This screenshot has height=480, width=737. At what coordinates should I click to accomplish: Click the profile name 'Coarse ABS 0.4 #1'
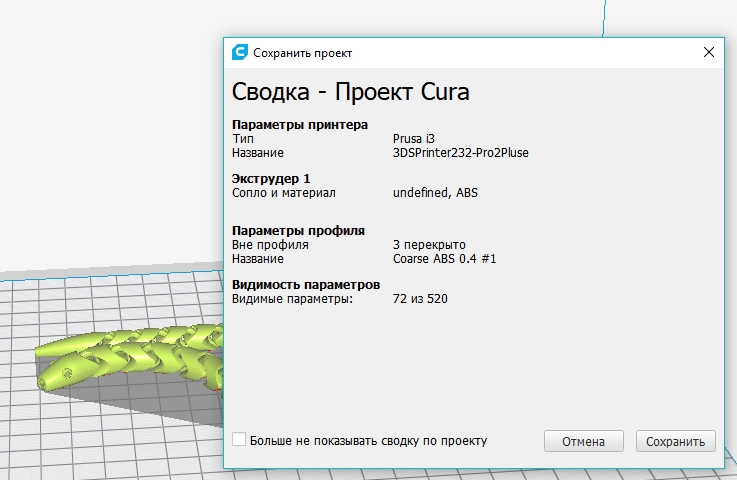pyautogui.click(x=445, y=259)
